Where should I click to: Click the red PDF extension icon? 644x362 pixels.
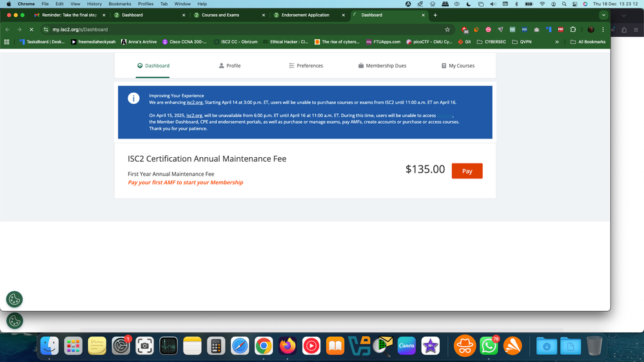pos(561,30)
